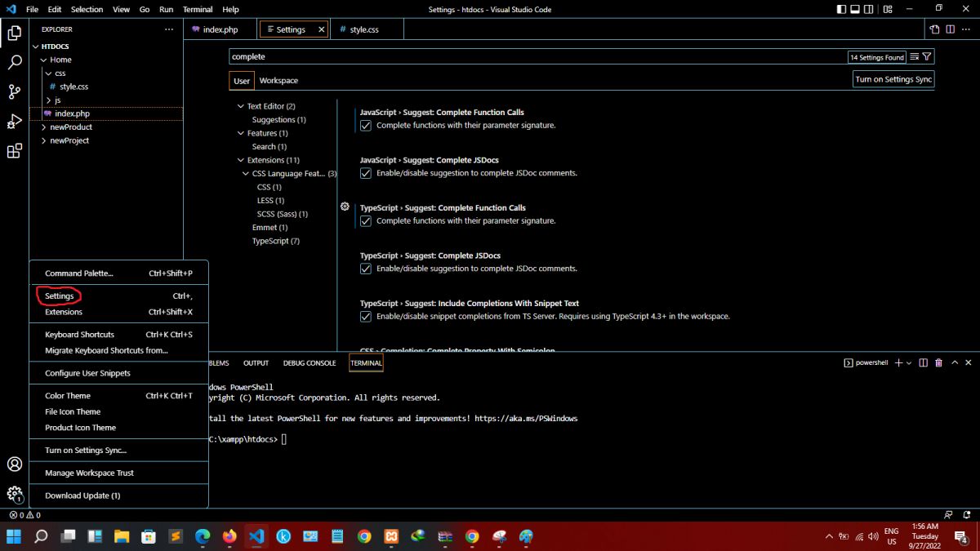Viewport: 980px width, 551px height.
Task: Toggle panel layout icon in title bar
Action: click(x=855, y=9)
